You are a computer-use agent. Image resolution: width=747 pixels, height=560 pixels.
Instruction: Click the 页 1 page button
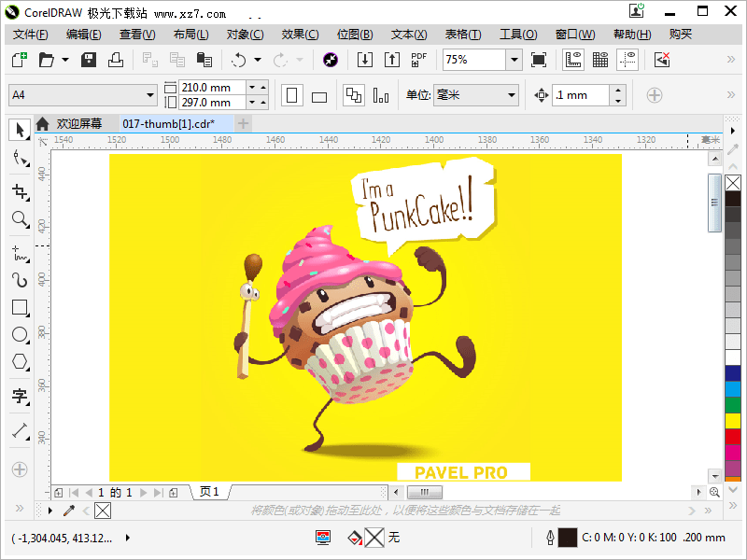[207, 492]
